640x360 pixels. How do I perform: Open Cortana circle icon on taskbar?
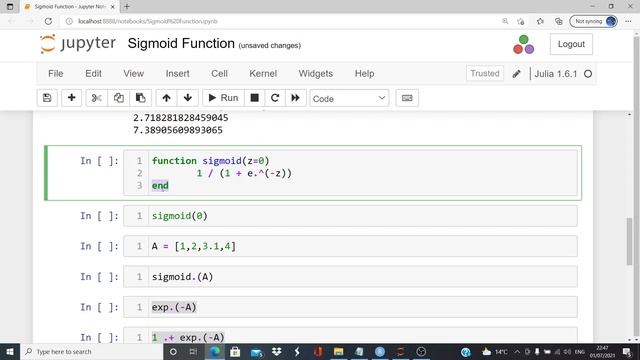(x=173, y=351)
